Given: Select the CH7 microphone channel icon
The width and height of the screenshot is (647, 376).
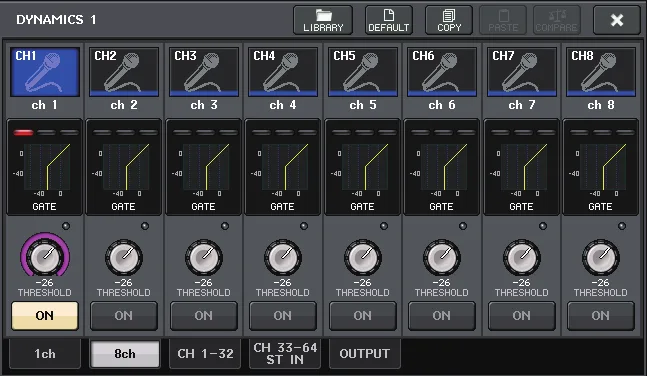Looking at the screenshot, I should pyautogui.click(x=522, y=72).
